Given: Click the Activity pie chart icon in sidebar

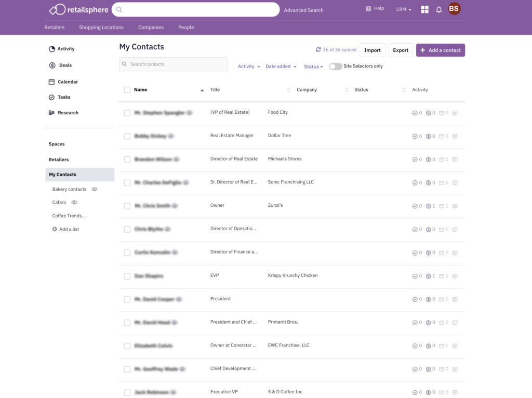Looking at the screenshot, I should pyautogui.click(x=51, y=49).
